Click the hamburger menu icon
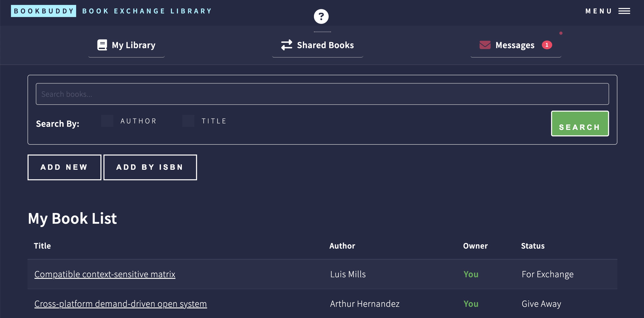This screenshot has width=644, height=318. click(624, 11)
